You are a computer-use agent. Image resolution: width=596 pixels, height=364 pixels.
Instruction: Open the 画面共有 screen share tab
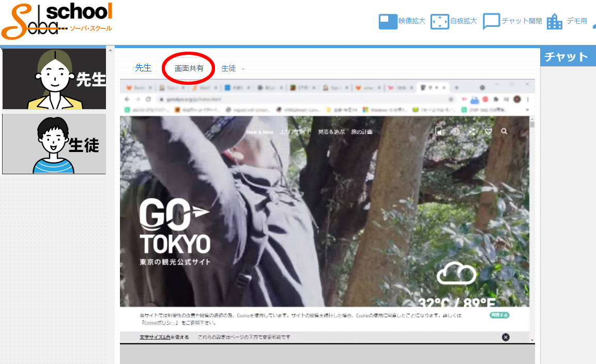189,68
